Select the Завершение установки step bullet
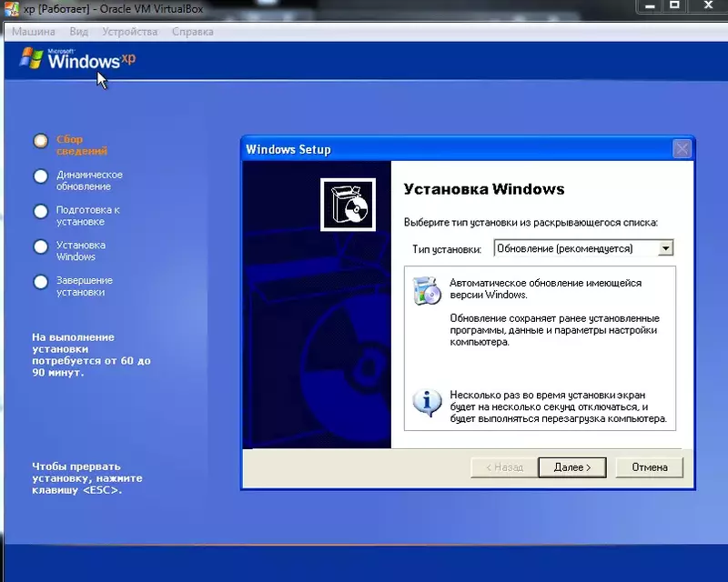The height and width of the screenshot is (582, 728). point(40,282)
